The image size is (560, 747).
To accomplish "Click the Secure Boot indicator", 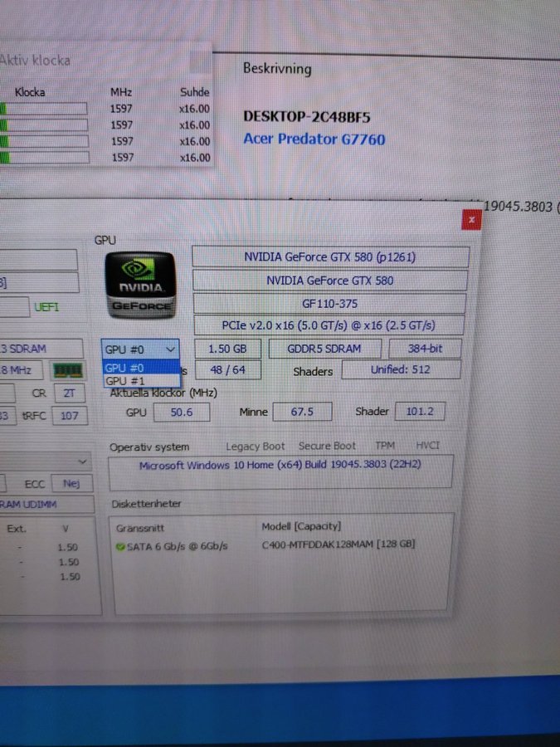I will [x=327, y=447].
